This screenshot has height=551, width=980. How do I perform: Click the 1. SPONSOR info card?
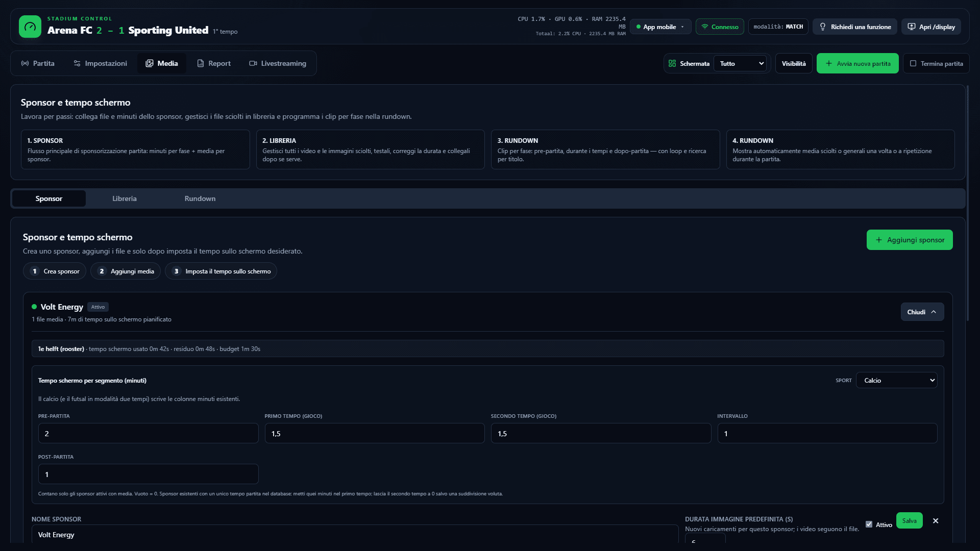point(135,149)
